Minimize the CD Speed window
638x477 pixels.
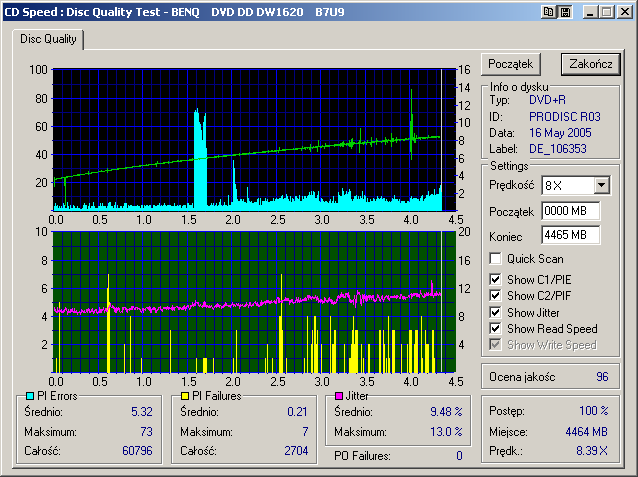pyautogui.click(x=590, y=12)
